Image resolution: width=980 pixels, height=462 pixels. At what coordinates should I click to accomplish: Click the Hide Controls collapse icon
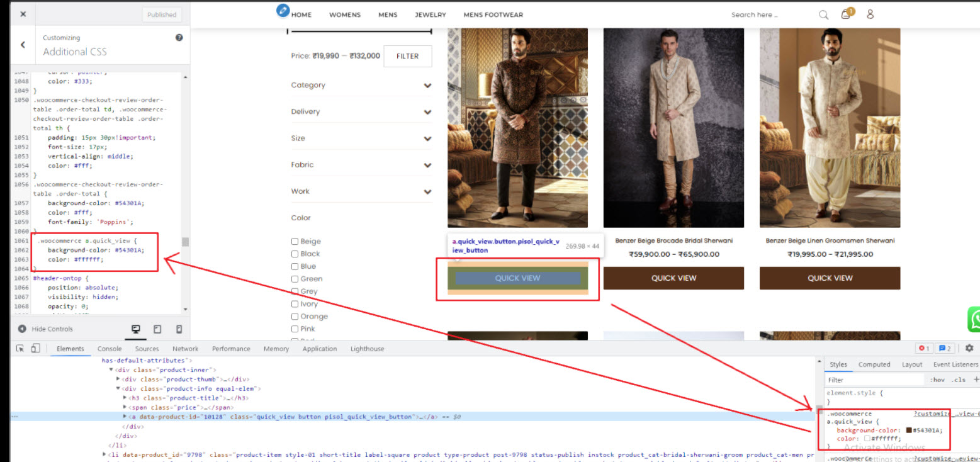[x=22, y=329]
